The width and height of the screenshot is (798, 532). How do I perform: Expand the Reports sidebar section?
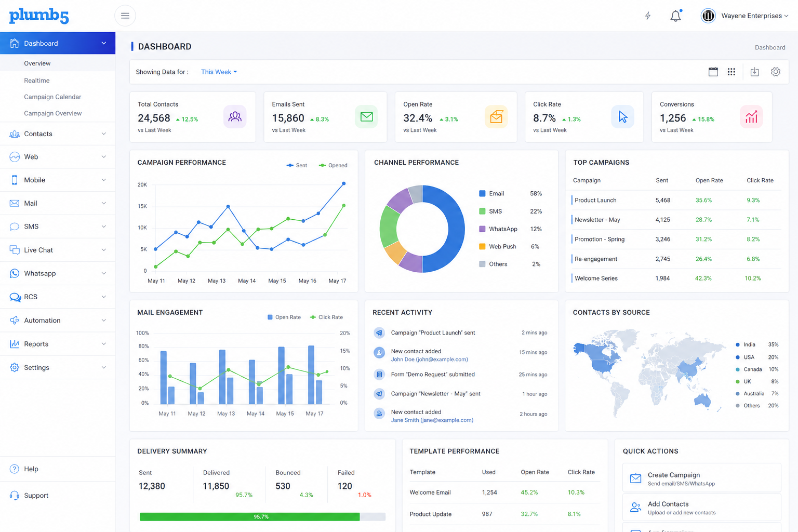pos(58,344)
